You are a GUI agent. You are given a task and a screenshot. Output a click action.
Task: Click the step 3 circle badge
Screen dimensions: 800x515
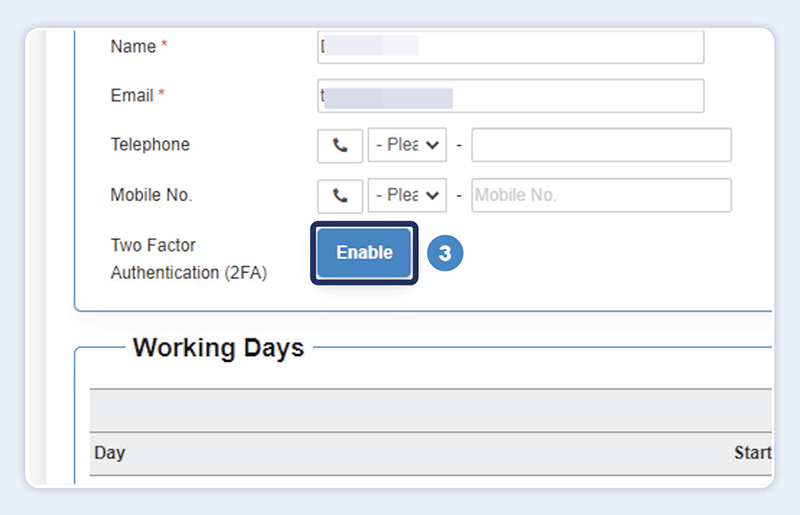pyautogui.click(x=445, y=254)
